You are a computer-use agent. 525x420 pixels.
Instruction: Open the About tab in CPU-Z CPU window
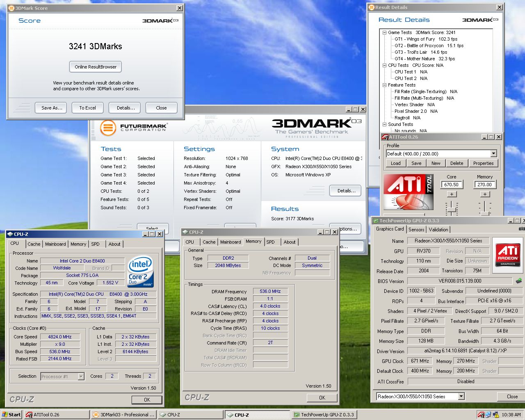[114, 244]
